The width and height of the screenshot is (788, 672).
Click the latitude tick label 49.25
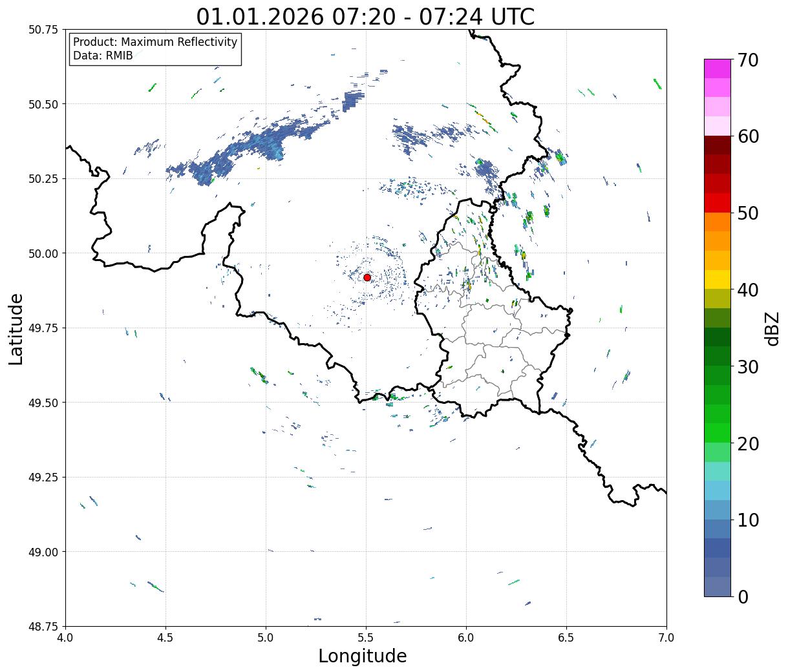pyautogui.click(x=43, y=478)
